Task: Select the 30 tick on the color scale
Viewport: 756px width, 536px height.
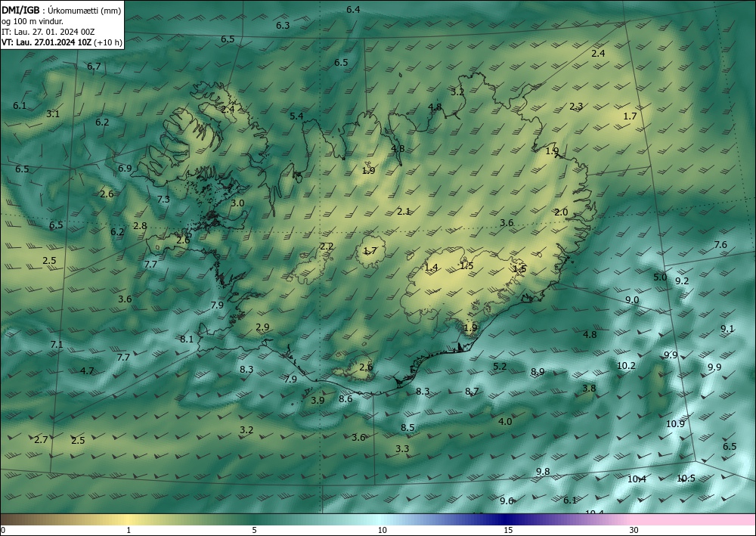Action: [x=634, y=531]
